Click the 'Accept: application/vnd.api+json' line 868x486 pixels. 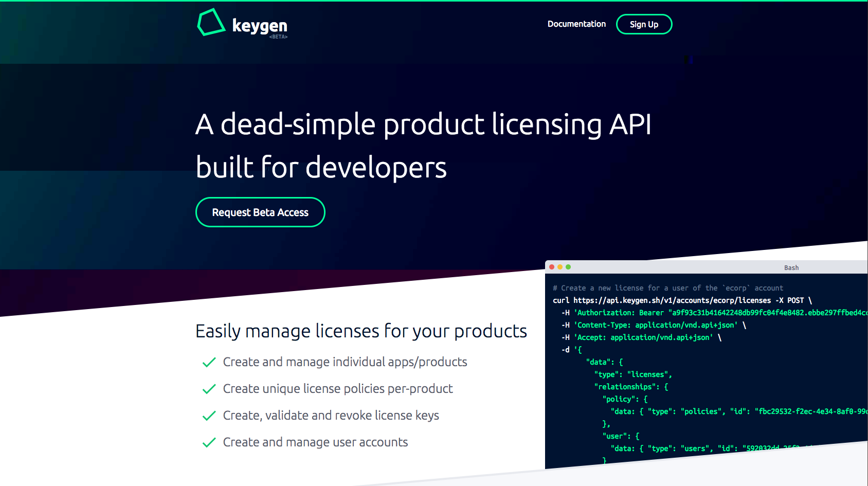click(641, 337)
